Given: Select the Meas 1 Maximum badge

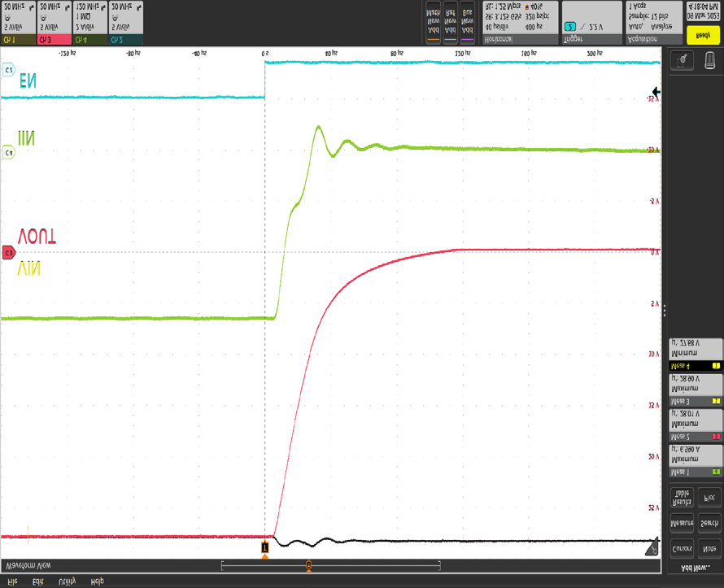Looking at the screenshot, I should point(694,460).
